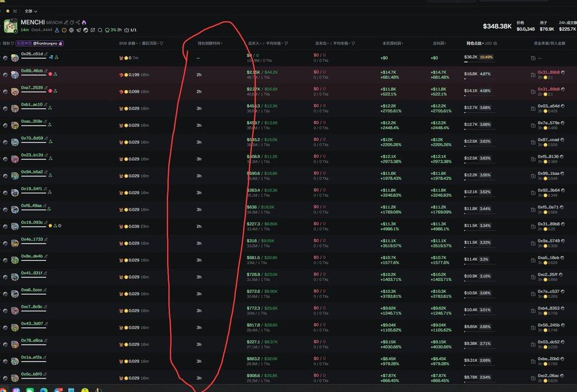Open the website globe icon under MENCHI
Viewport: 577px width, 392px height.
[x=71, y=30]
